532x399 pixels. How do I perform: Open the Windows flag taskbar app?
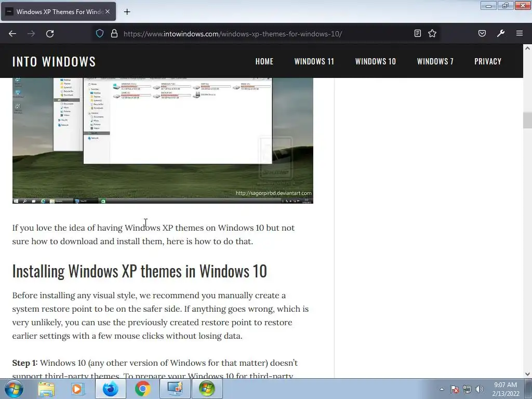tap(207, 389)
